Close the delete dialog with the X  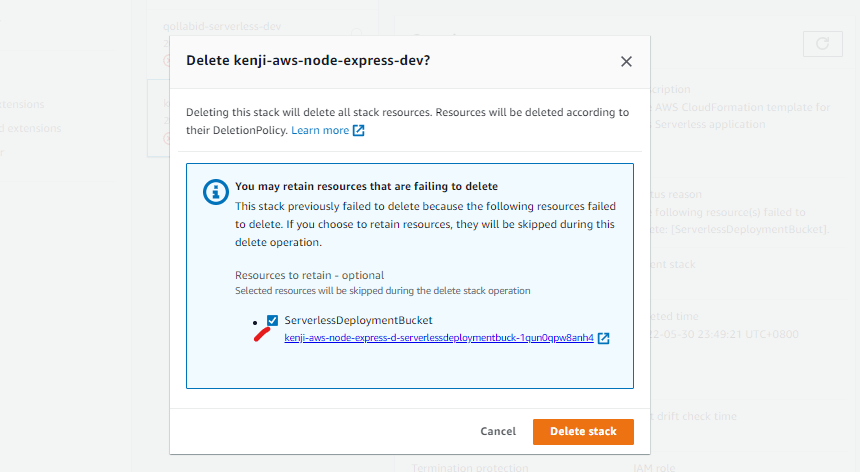[626, 61]
